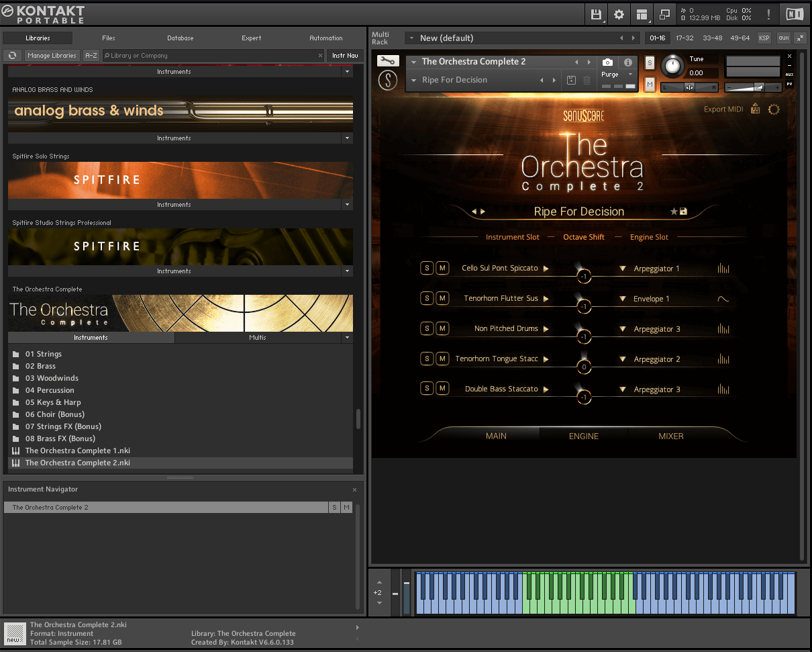Expand Spitfire Solo Strings Instruments dropdown

(x=347, y=205)
